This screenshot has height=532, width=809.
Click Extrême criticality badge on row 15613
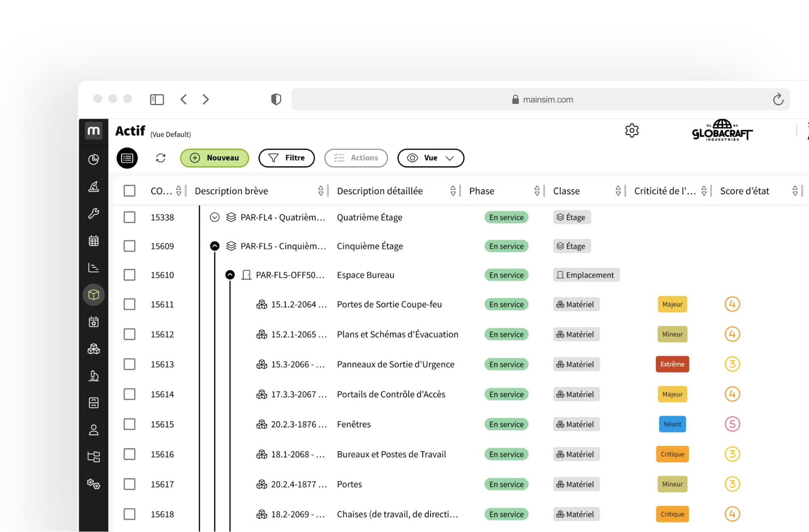point(672,364)
